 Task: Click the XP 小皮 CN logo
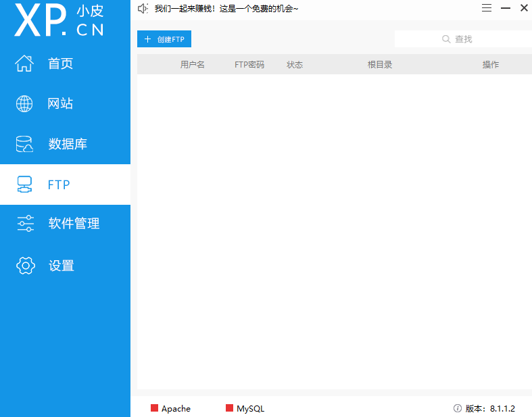point(59,20)
